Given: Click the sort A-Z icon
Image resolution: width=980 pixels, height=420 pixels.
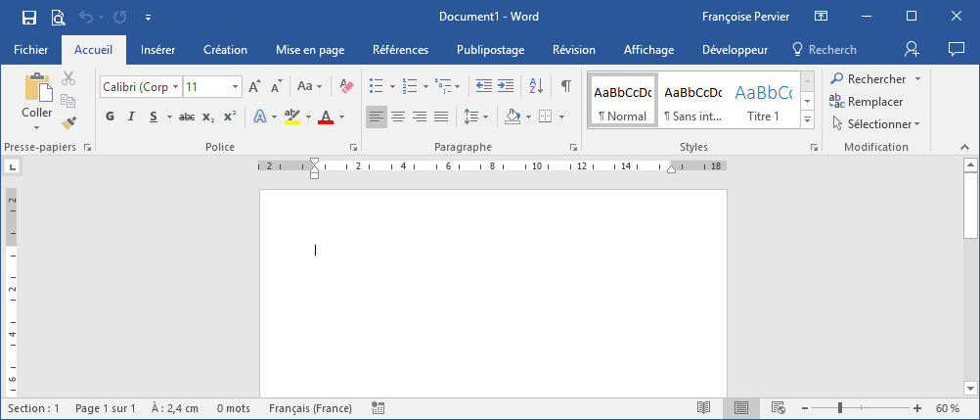Looking at the screenshot, I should (x=535, y=87).
